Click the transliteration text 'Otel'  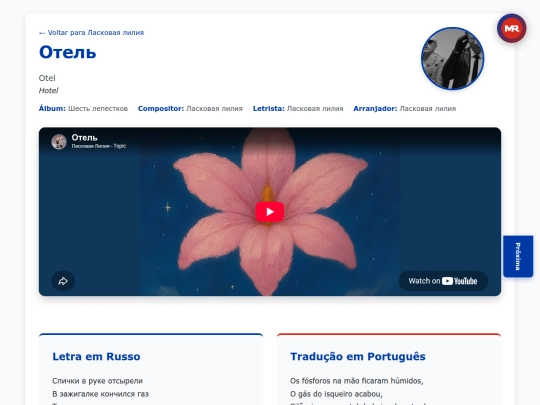pos(47,78)
